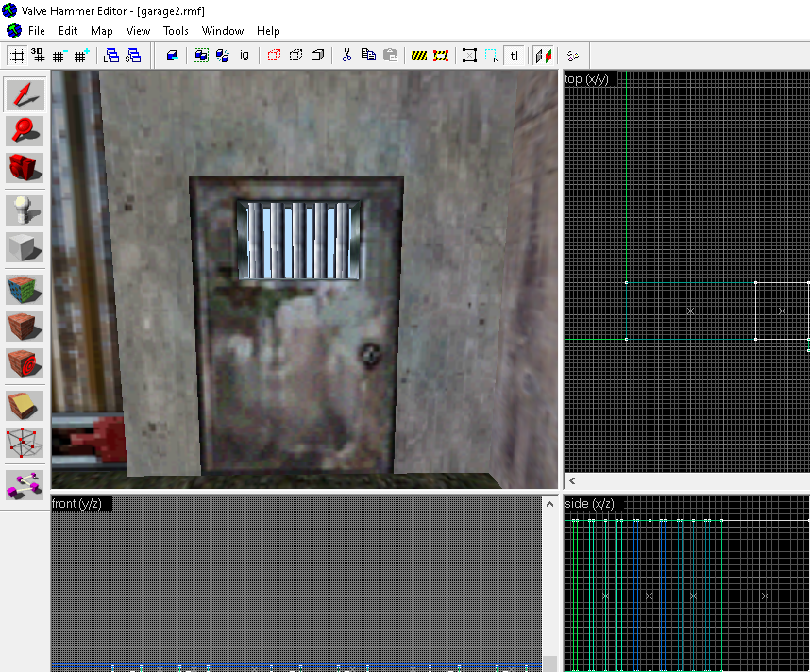The height and width of the screenshot is (672, 810).
Task: Choose the Clipping tool
Action: (x=25, y=405)
